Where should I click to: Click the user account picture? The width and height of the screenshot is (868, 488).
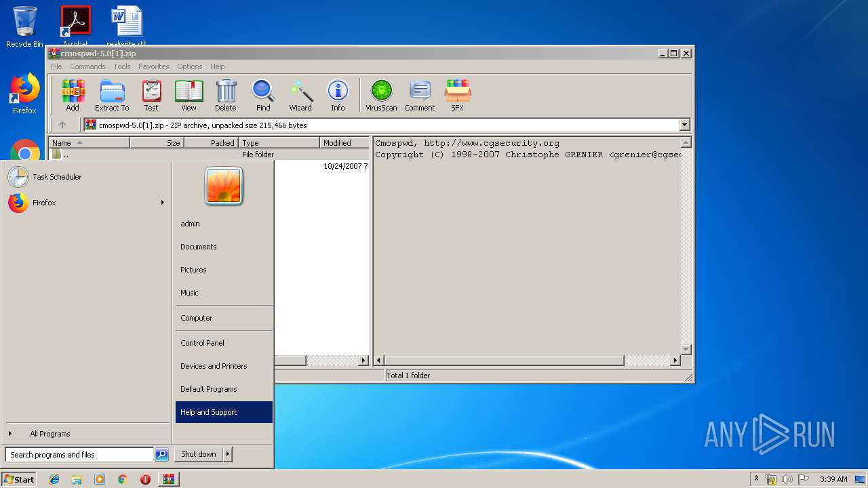tap(224, 186)
